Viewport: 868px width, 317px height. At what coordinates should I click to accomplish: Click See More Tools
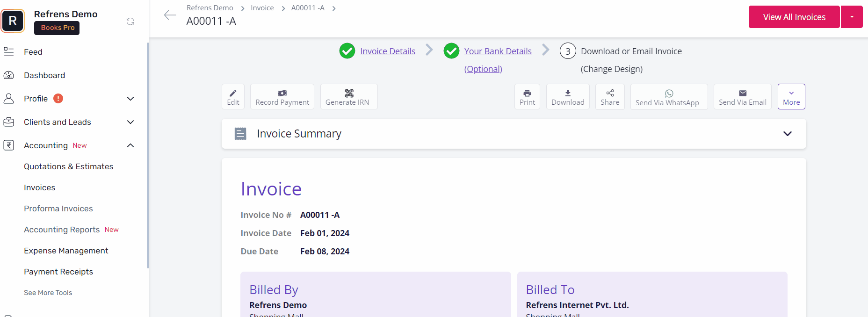click(48, 293)
